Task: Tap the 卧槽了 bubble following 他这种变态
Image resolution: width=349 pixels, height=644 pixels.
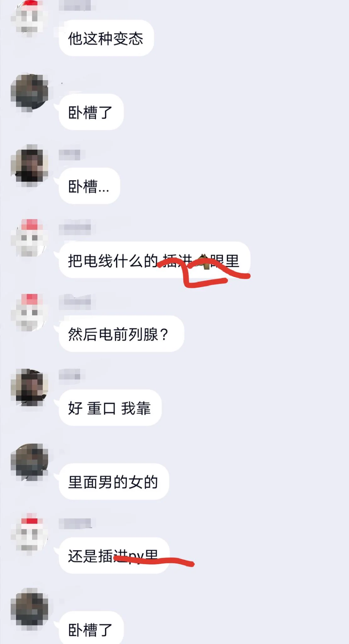Action: (91, 112)
